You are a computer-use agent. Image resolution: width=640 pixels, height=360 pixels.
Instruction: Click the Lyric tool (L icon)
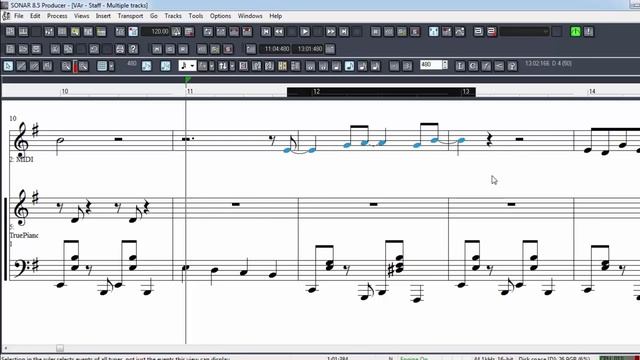[460, 66]
